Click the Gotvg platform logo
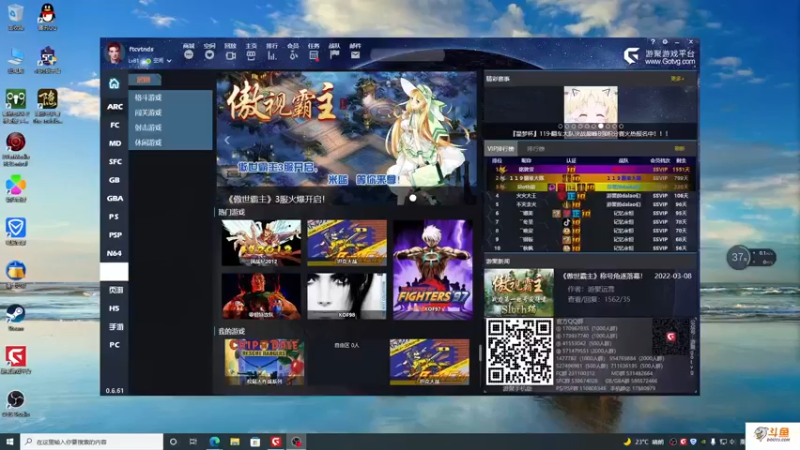Screen dimensions: 800x450 point(659,57)
